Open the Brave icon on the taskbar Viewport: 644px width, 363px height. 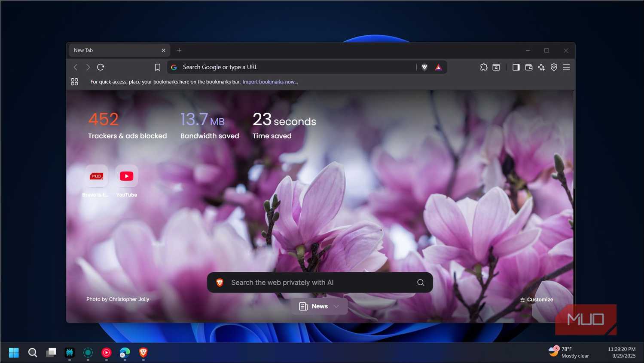click(x=143, y=353)
